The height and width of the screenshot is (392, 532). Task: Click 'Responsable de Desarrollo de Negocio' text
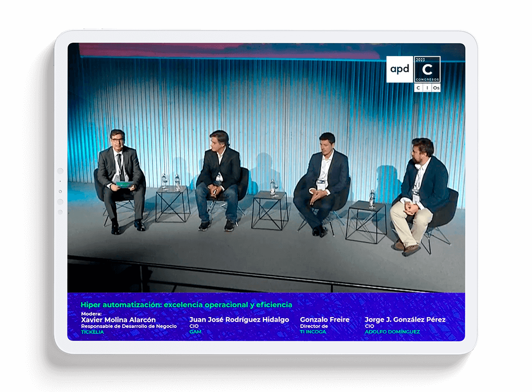point(129,326)
